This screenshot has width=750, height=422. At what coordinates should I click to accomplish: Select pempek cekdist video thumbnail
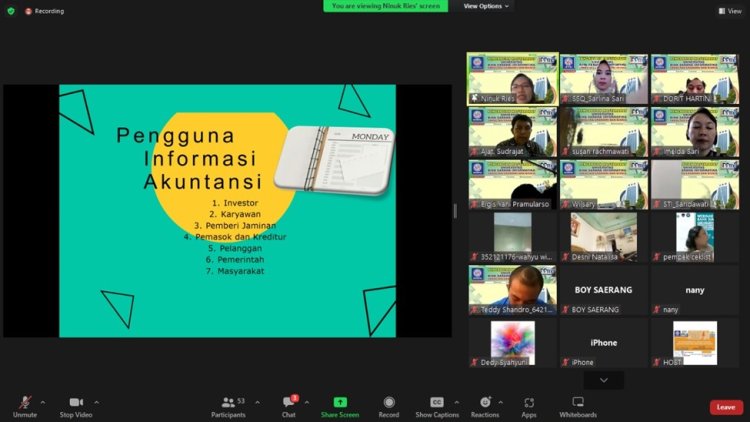[x=695, y=237]
